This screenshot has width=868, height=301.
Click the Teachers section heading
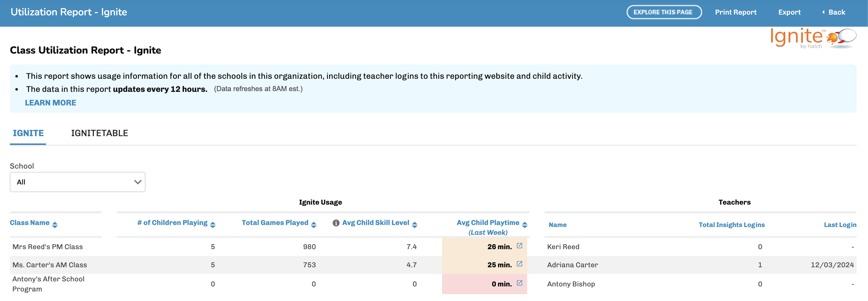pos(734,202)
